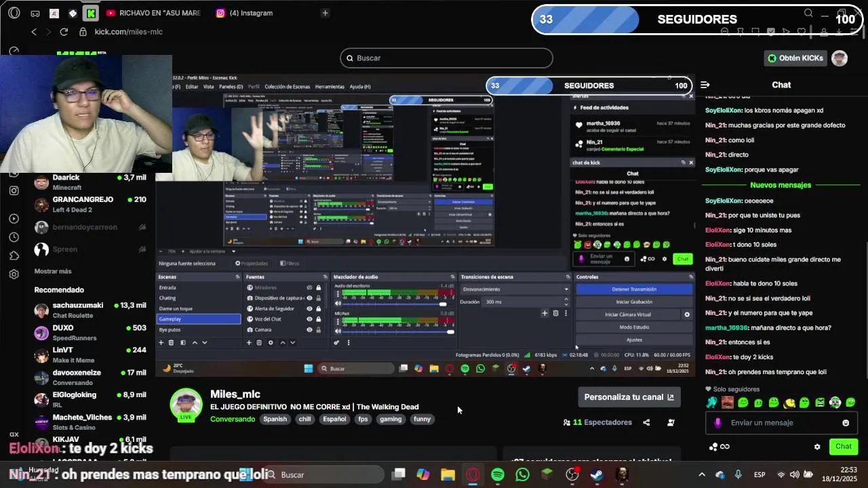Image resolution: width=868 pixels, height=488 pixels.
Task: Open the Extensions cube icon in Opera sidebar
Action: tap(14, 256)
